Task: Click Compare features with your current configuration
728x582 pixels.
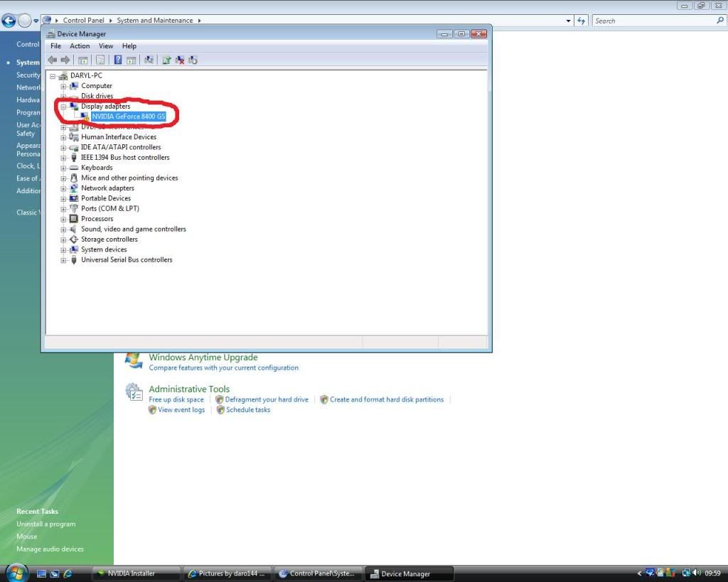Action: pos(224,367)
